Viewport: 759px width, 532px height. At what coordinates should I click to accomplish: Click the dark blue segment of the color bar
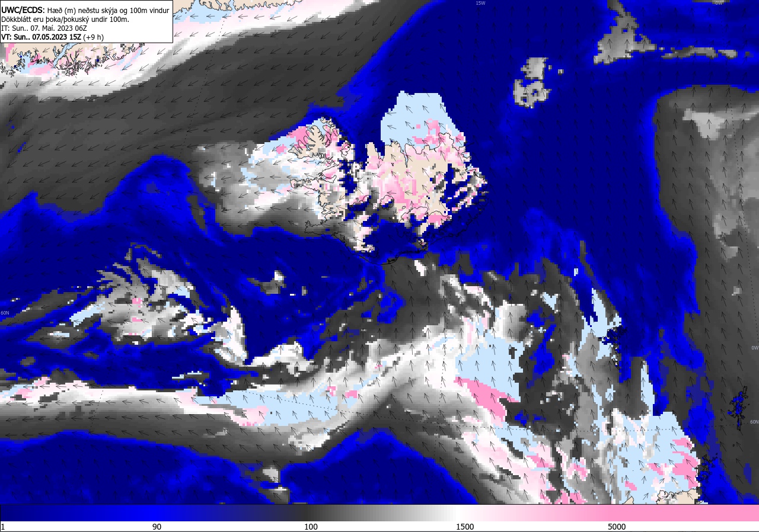click(x=77, y=513)
